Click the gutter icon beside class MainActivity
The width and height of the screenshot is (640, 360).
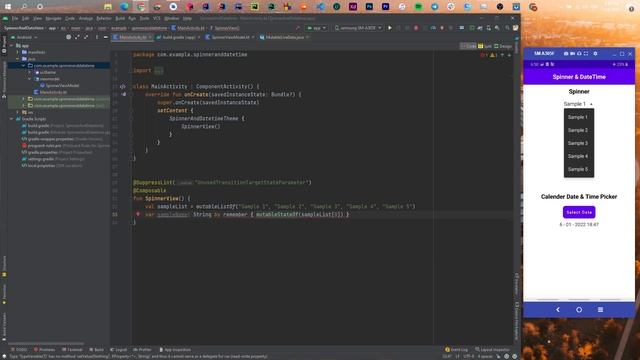click(122, 87)
